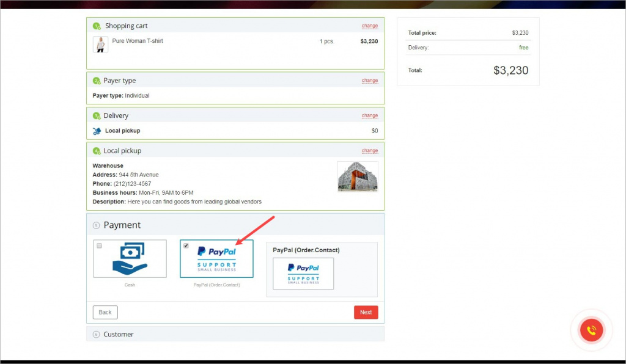Click the Payer type section title
This screenshot has height=364, width=626.
[x=120, y=81]
